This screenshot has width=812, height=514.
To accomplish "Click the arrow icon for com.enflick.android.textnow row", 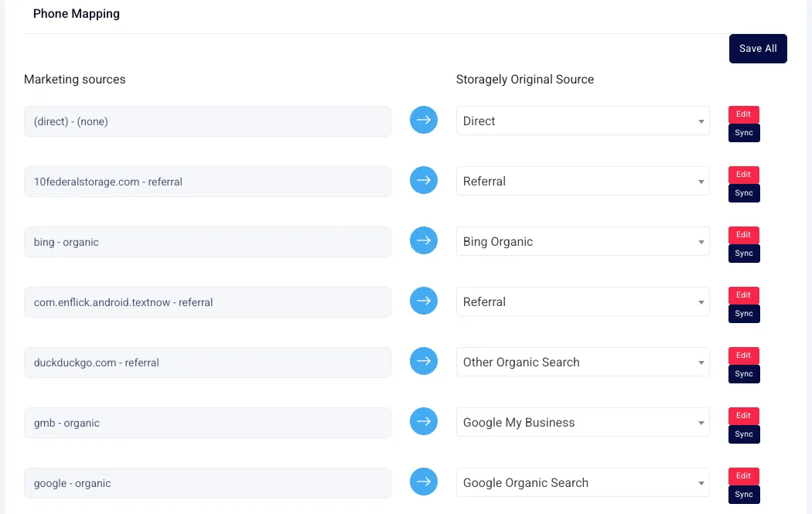I will [x=424, y=301].
